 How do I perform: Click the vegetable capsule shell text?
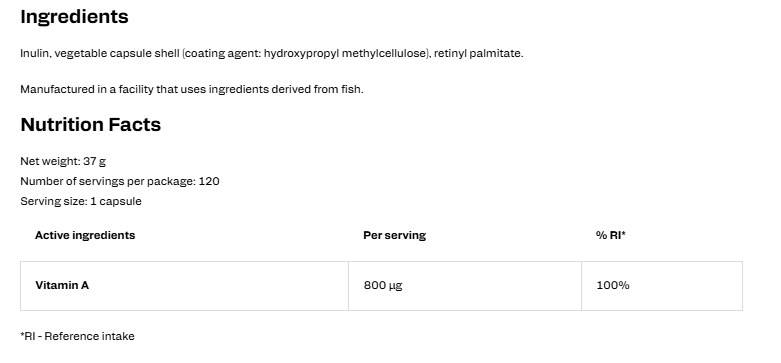117,53
